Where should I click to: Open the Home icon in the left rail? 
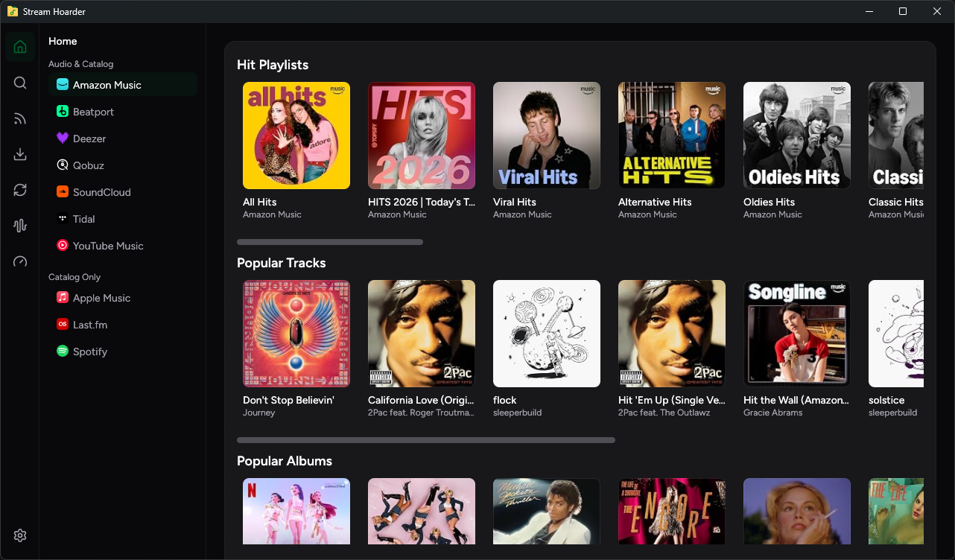[20, 47]
